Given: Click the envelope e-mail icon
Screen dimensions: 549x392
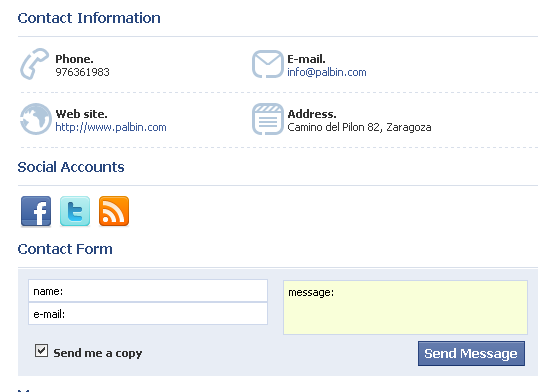Looking at the screenshot, I should (x=267, y=64).
